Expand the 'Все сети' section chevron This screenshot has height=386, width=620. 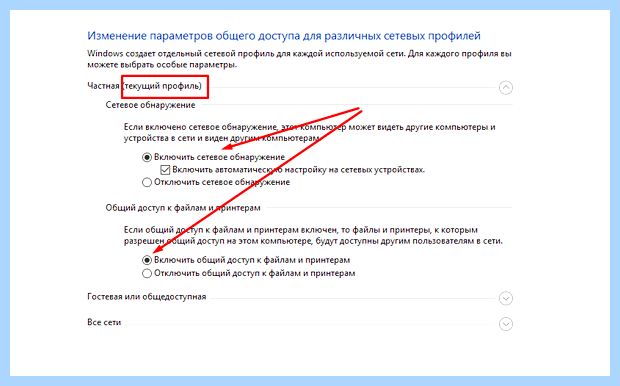click(506, 324)
